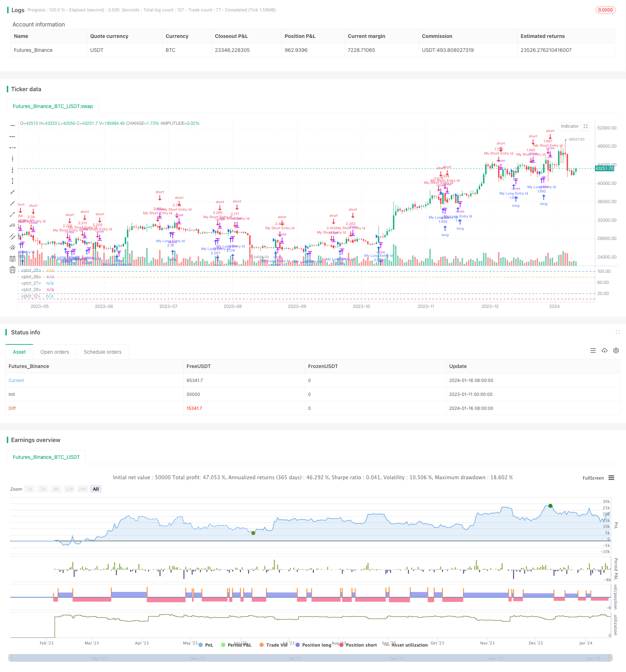
Task: Click the right handle of the navigator
Action: tap(611, 658)
